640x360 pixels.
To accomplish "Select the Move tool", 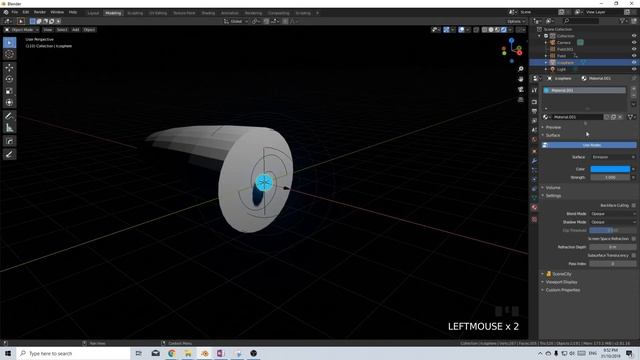I will pyautogui.click(x=9, y=68).
